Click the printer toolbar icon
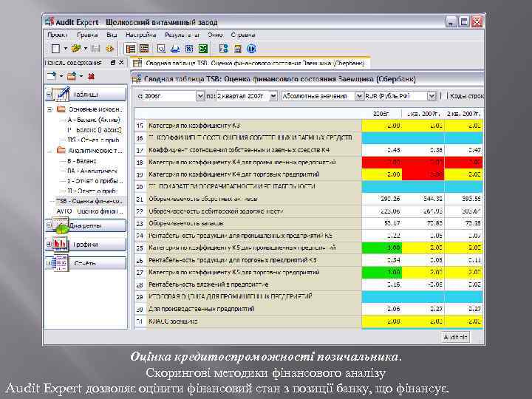The width and height of the screenshot is (532, 399). click(x=175, y=49)
